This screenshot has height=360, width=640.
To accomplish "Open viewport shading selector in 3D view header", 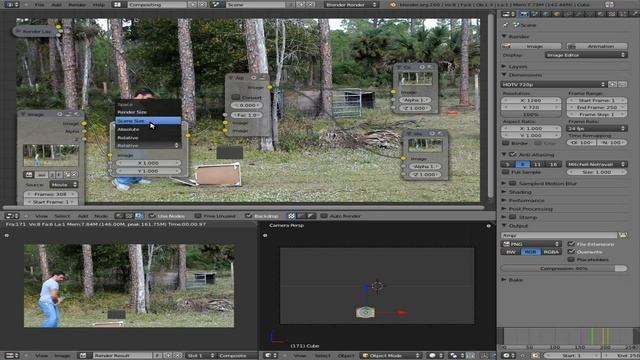I will pos(435,356).
